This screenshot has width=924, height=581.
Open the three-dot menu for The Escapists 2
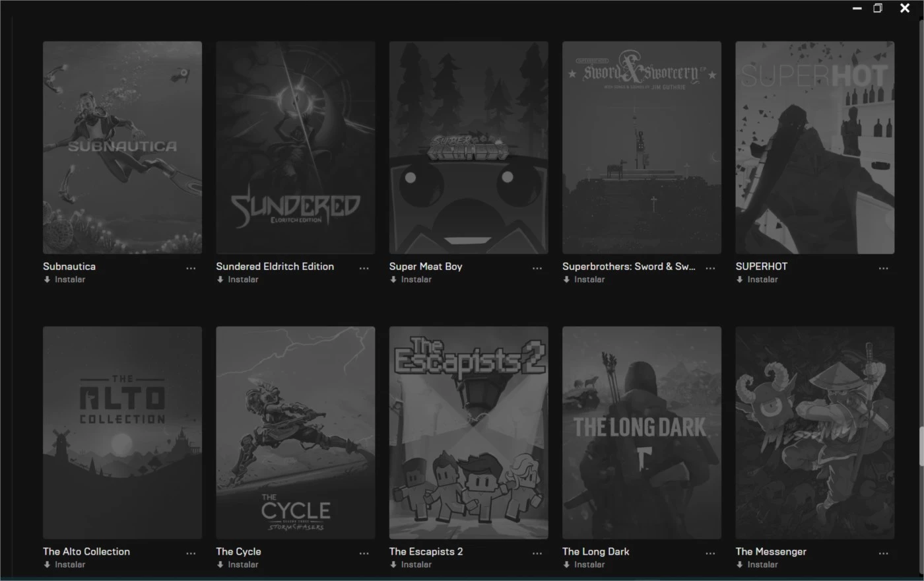tap(537, 553)
